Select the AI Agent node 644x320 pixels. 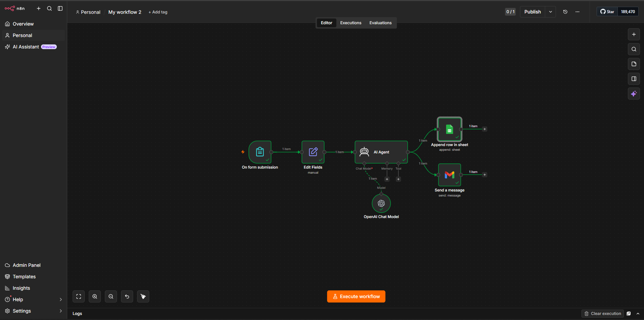(381, 152)
